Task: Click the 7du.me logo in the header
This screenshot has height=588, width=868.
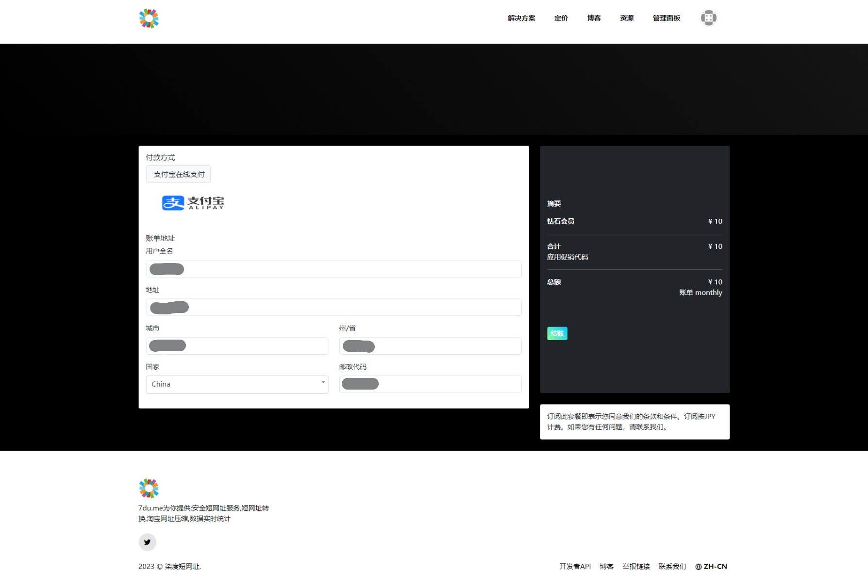Action: (x=149, y=18)
